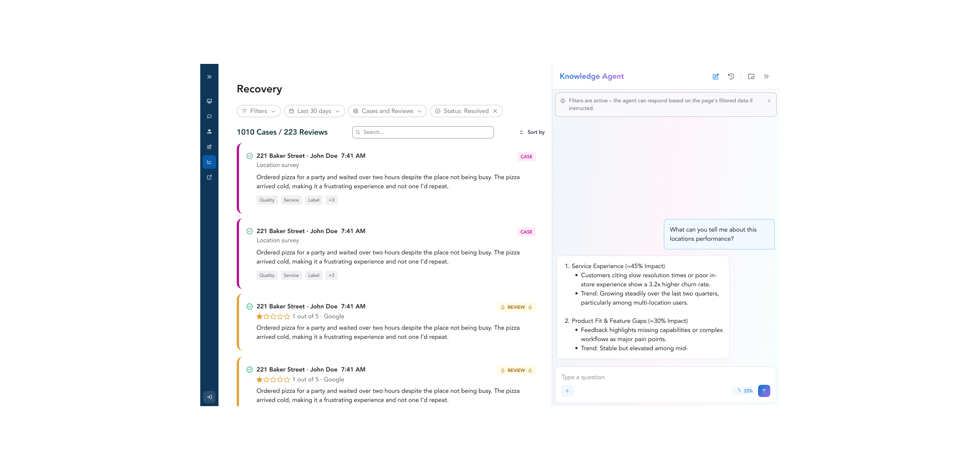Toggle resolved check on second review
The width and height of the screenshot is (980, 470).
tap(250, 370)
